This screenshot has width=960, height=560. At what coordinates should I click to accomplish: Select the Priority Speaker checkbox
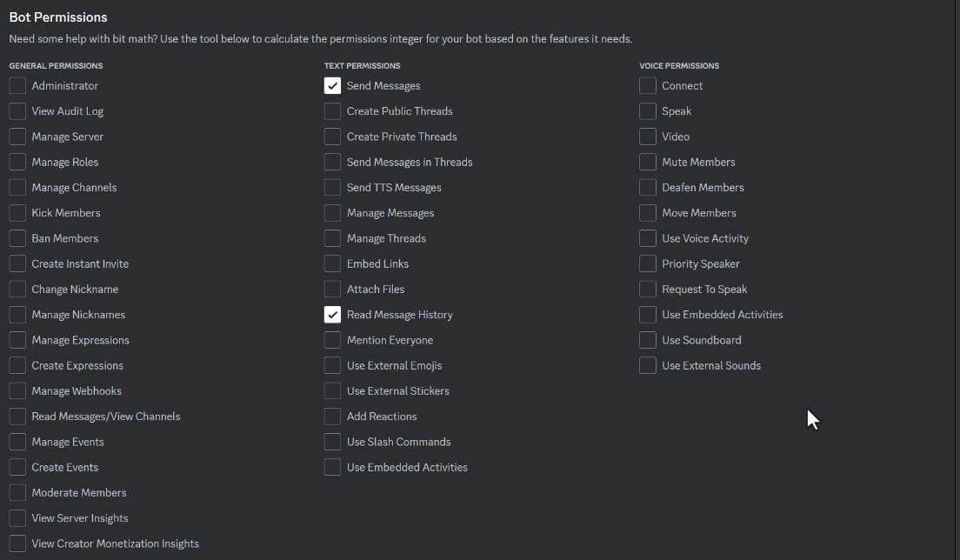647,263
